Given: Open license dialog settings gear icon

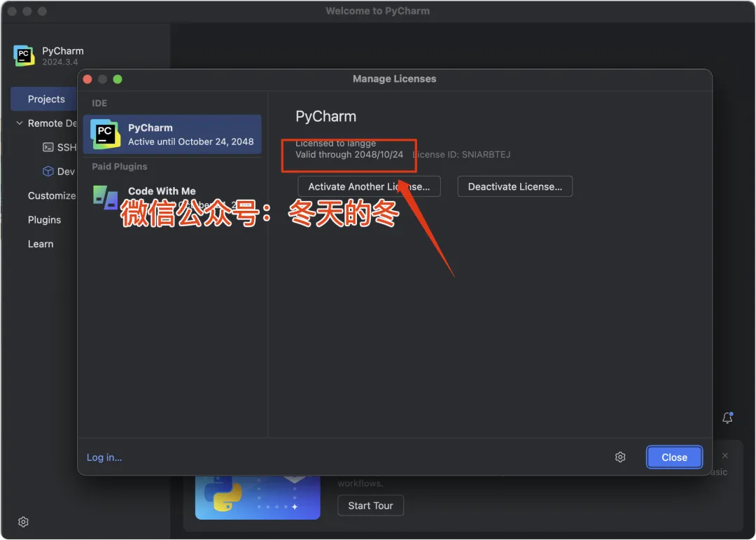Looking at the screenshot, I should [620, 457].
